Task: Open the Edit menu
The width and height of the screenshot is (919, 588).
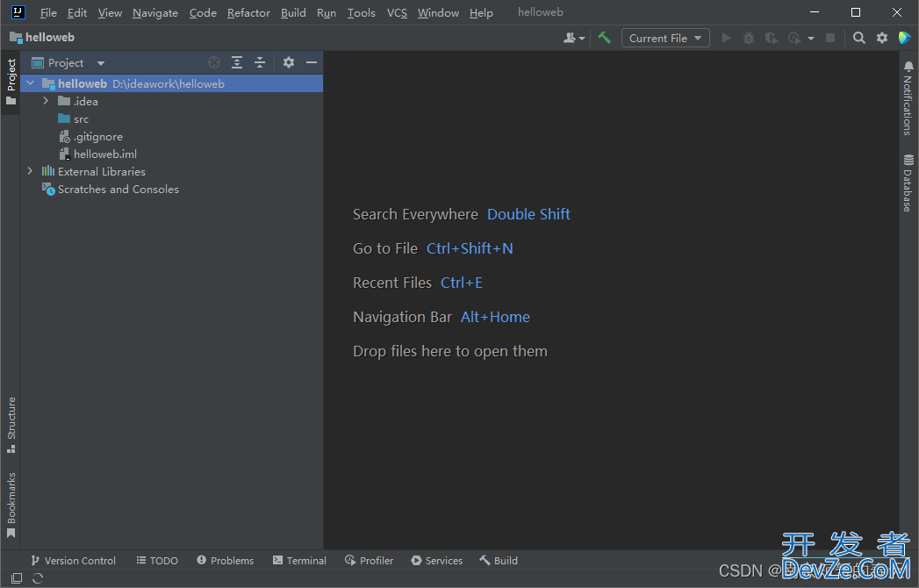Action: 76,13
